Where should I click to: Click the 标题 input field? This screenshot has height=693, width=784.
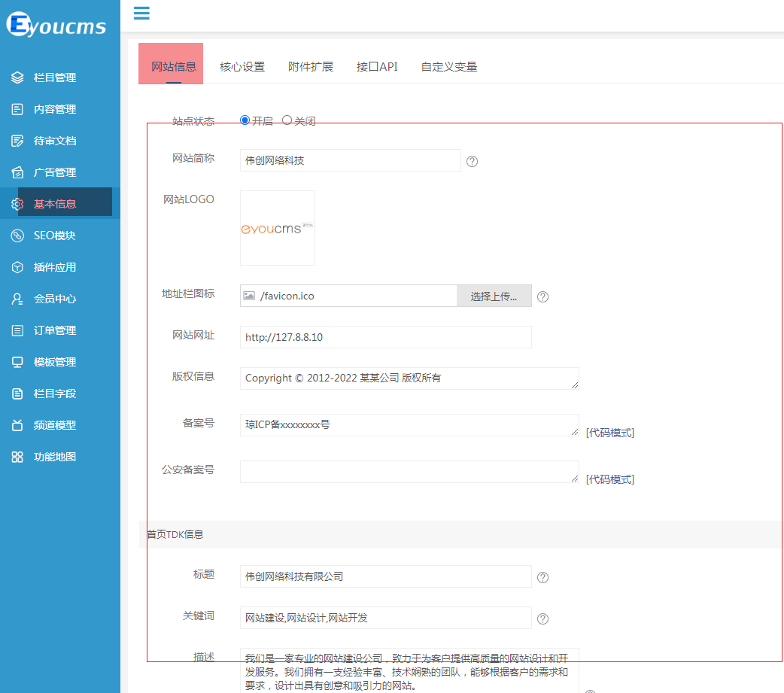coord(385,576)
